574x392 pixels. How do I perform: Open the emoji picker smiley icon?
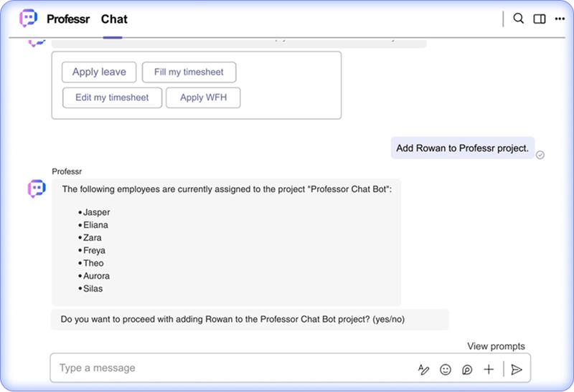[x=446, y=369]
